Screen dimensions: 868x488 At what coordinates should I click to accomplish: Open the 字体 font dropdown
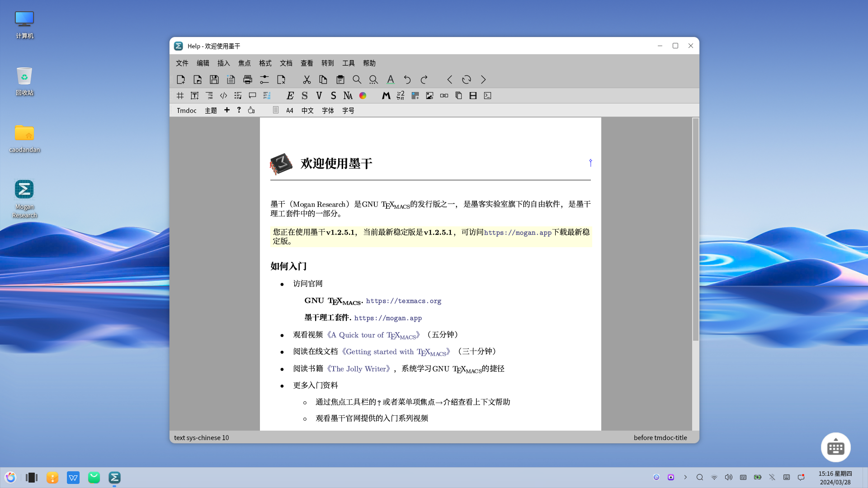328,110
